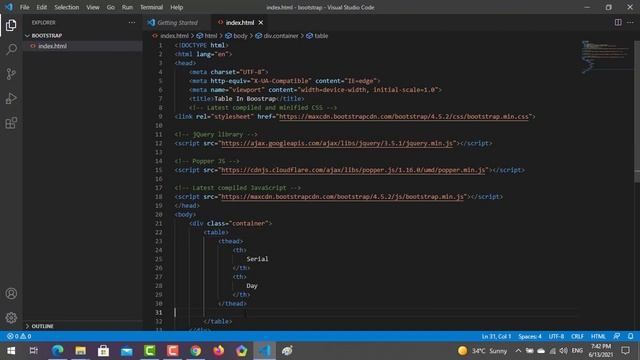Change indentation via Spaces: 4
640x360 pixels.
[530, 336]
